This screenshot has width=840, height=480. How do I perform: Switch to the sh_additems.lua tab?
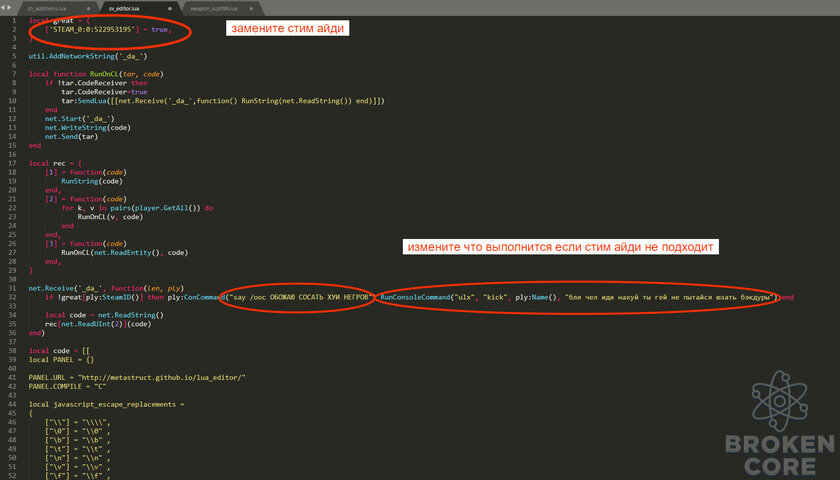pyautogui.click(x=47, y=9)
